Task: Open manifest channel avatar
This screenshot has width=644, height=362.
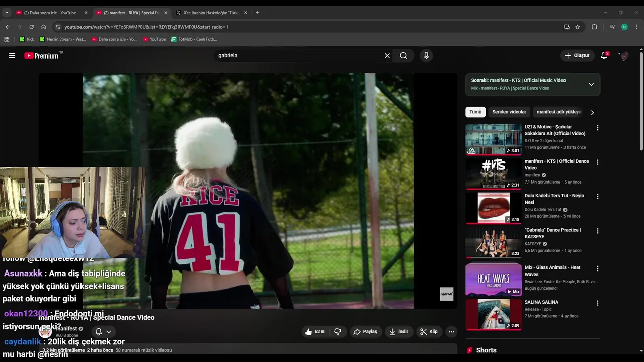Action: 45,331
